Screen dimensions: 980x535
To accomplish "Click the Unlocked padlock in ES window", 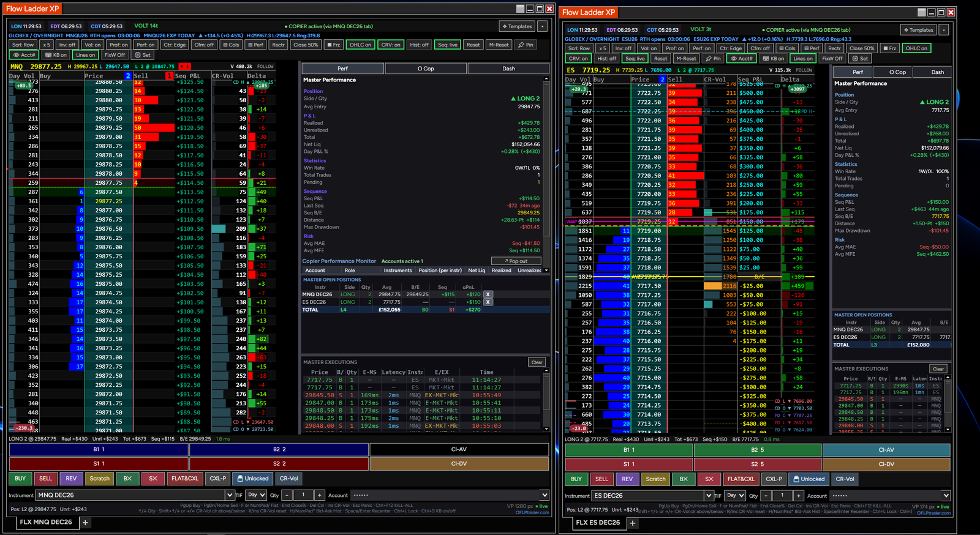I will click(809, 479).
